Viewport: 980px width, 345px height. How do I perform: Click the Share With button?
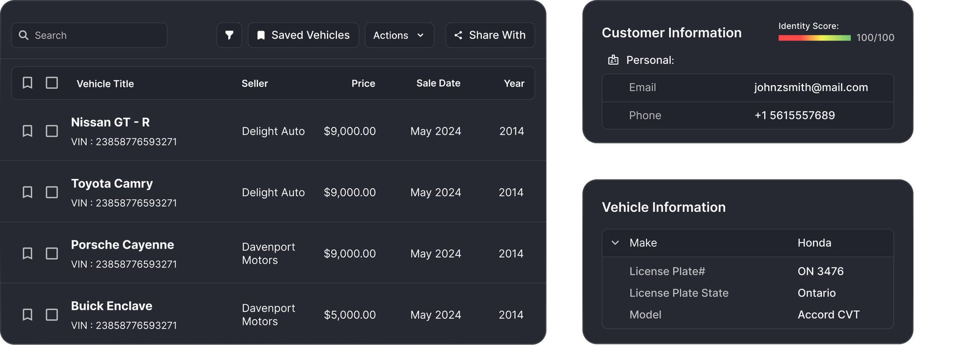490,35
